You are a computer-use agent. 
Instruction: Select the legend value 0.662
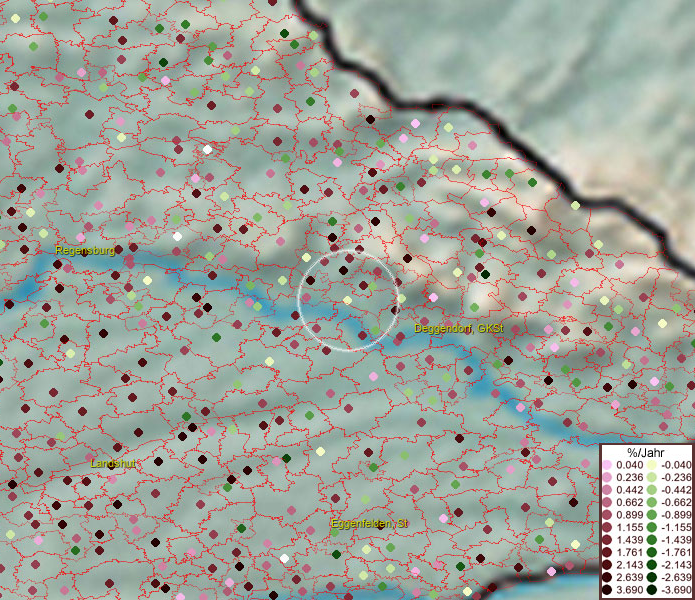pyautogui.click(x=630, y=503)
